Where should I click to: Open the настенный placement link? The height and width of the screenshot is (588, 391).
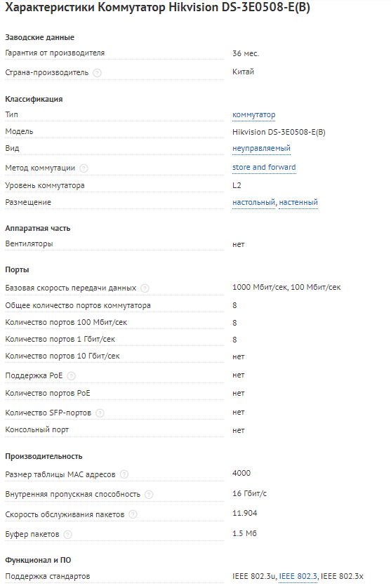point(298,203)
